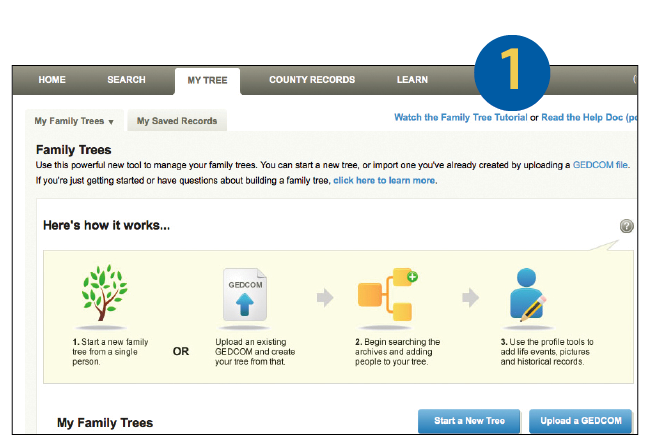Click Watch the Family Tree Tutorial link
Image resolution: width=653 pixels, height=445 pixels.
click(461, 117)
